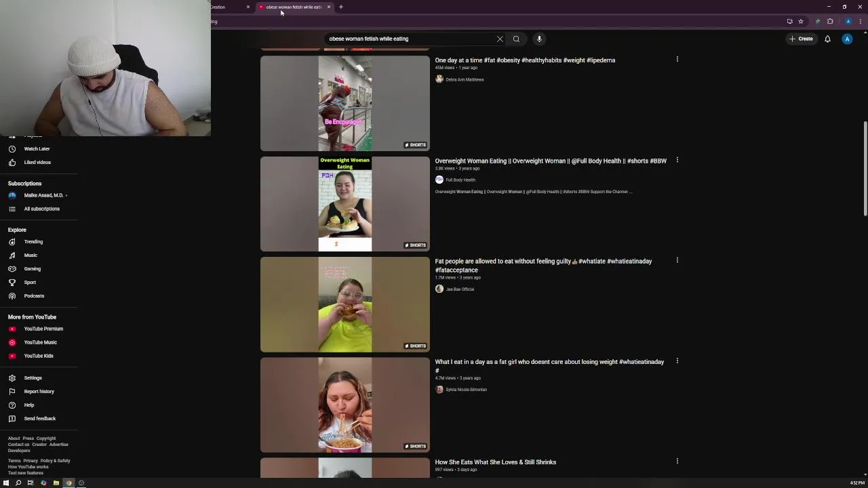Open All subscriptions list
The width and height of the screenshot is (868, 488).
(x=41, y=209)
